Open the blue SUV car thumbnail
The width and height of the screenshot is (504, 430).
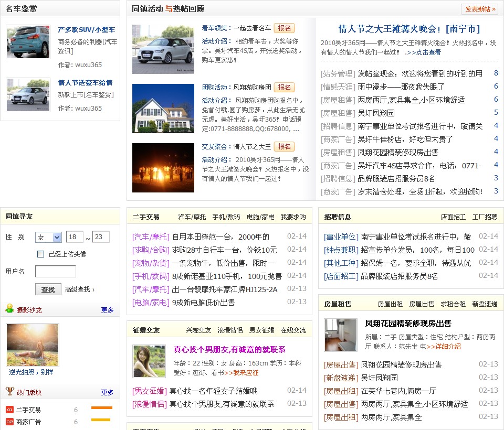coord(28,42)
